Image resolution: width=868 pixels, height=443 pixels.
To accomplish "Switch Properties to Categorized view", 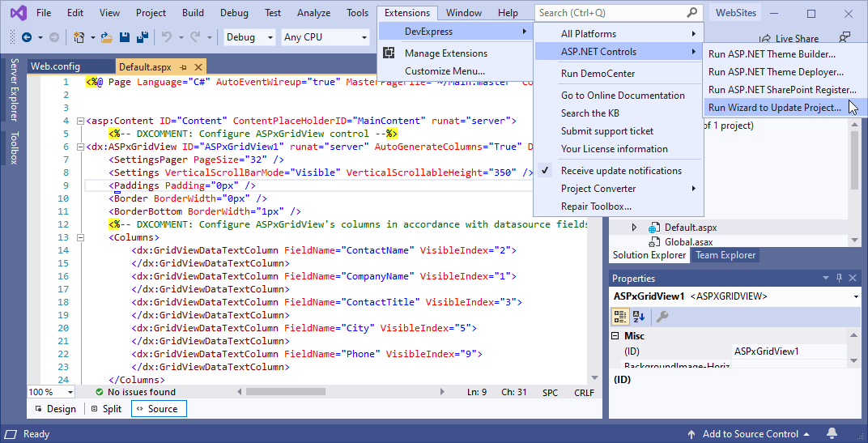I will [620, 316].
